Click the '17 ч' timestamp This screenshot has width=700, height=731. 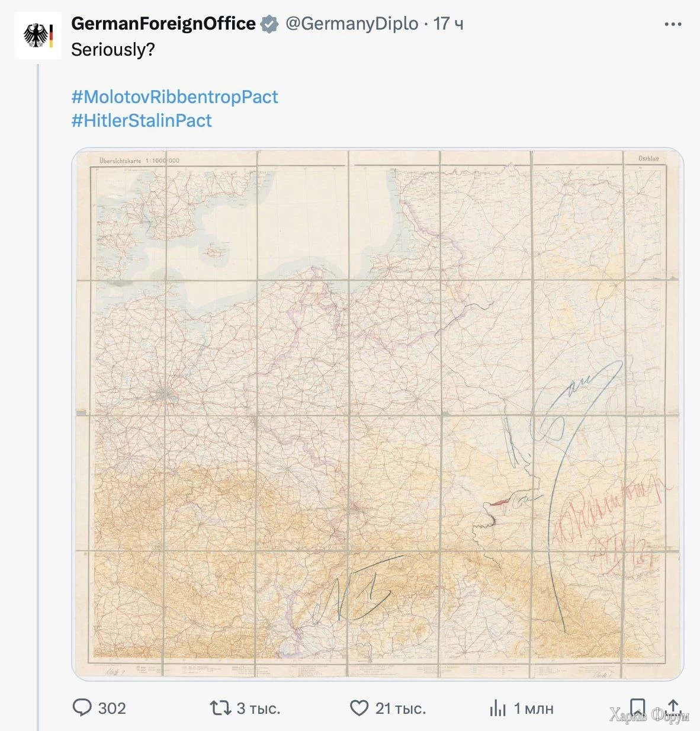click(x=449, y=24)
